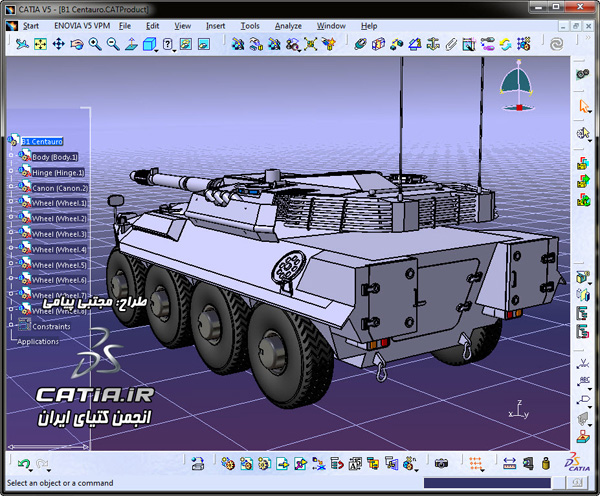Open the Undo history dropdown arrow
The image size is (600, 496).
(31, 470)
